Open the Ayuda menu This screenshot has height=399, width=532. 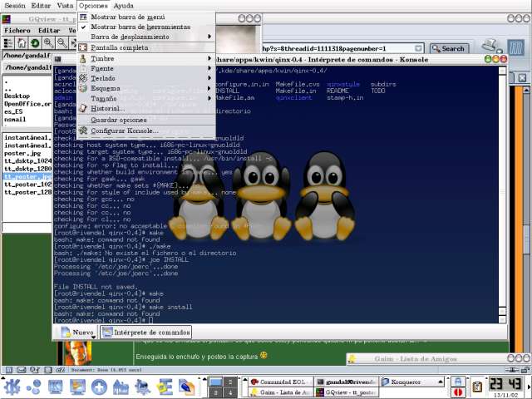(x=123, y=5)
